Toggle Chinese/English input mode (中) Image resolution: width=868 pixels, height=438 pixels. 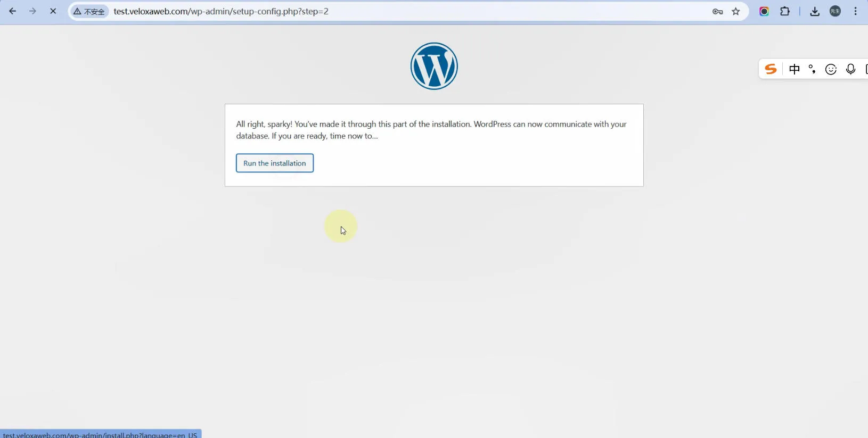click(795, 69)
